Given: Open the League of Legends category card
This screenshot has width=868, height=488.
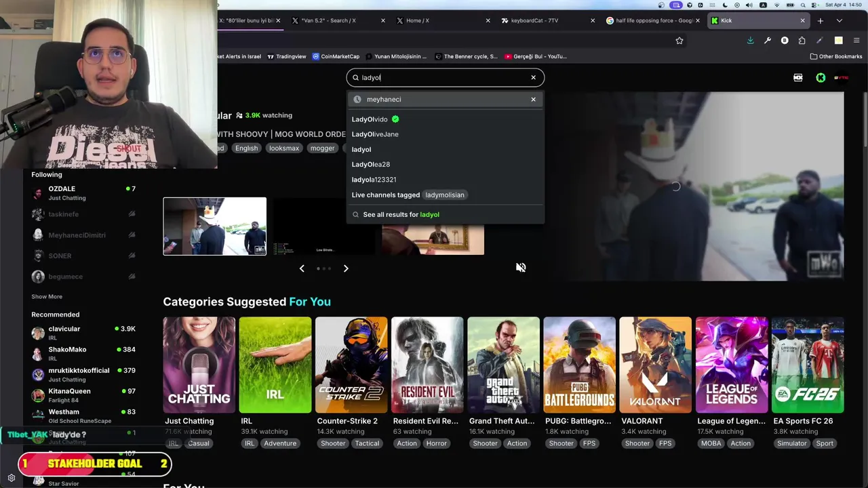Looking at the screenshot, I should 732,365.
